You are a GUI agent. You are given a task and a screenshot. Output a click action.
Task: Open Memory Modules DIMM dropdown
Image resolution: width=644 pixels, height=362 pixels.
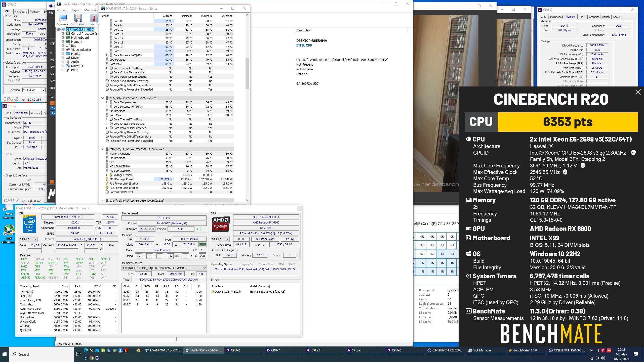click(164, 268)
